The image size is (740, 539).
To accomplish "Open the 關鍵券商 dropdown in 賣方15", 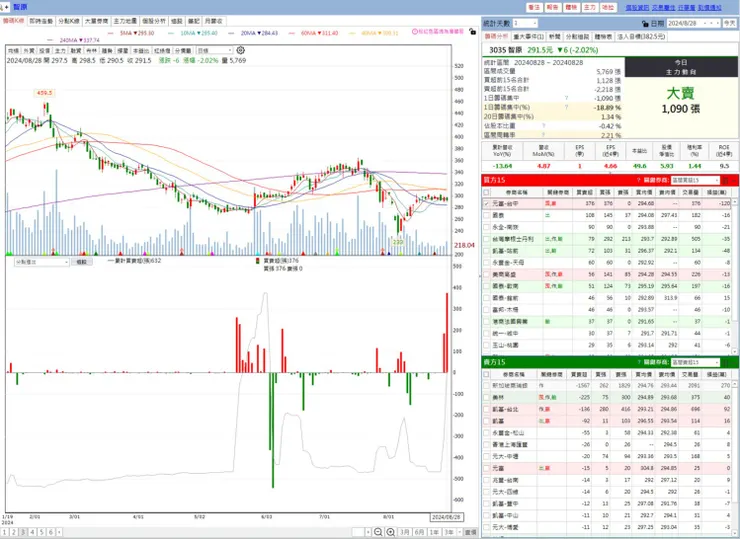I will coord(695,362).
